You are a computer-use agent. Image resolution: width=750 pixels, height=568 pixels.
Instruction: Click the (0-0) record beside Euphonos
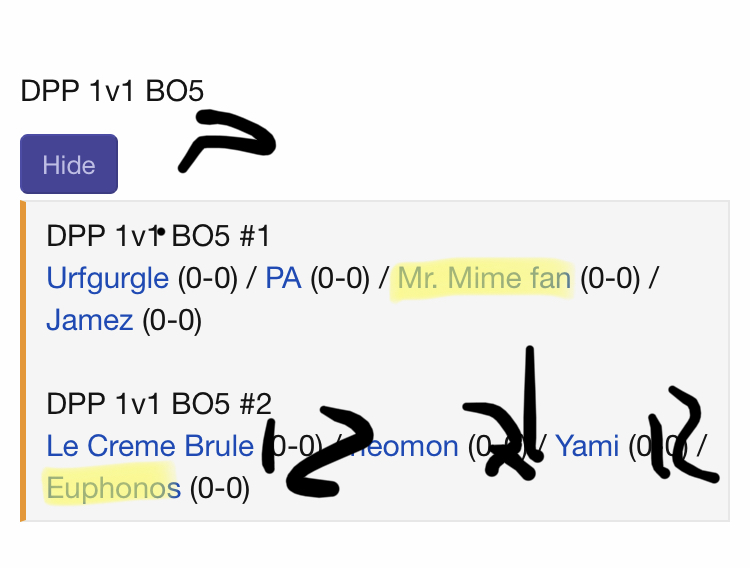[220, 489]
